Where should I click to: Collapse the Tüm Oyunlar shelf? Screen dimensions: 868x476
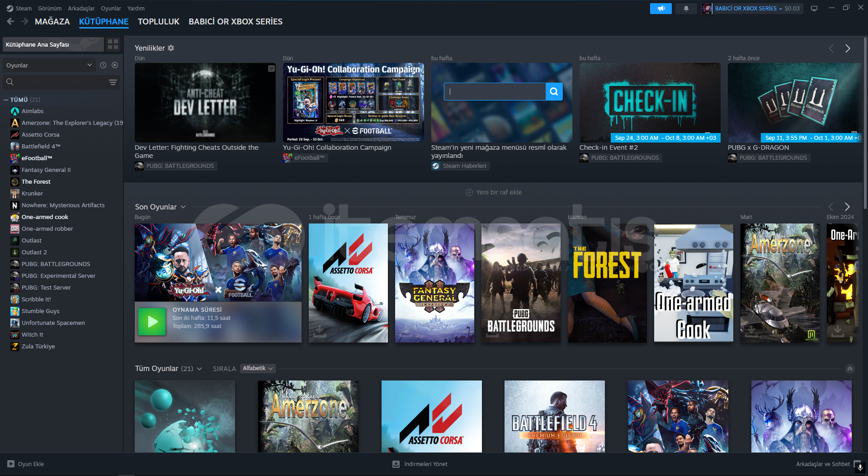tap(850, 369)
